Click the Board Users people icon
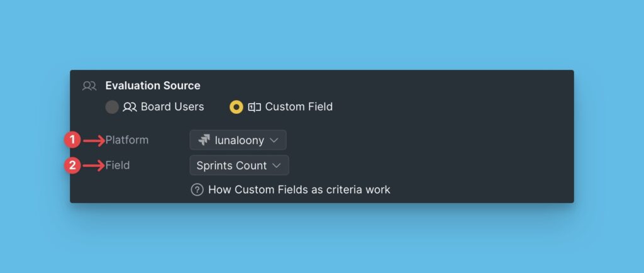Viewport: 644px width, 273px height. pos(130,107)
